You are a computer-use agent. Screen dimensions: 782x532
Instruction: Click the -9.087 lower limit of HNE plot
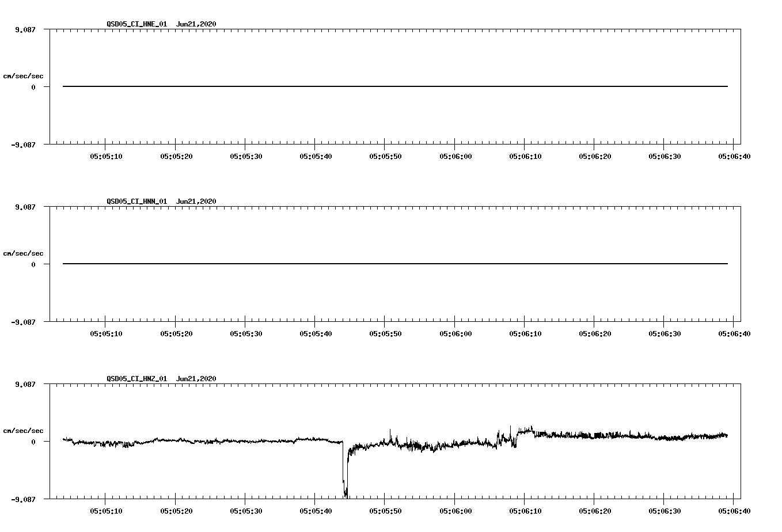pyautogui.click(x=24, y=145)
